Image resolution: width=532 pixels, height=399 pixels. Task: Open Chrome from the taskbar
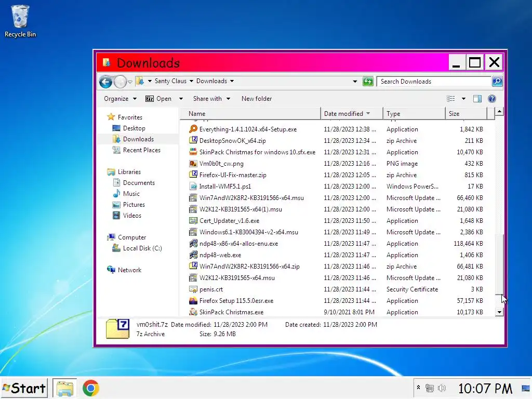pyautogui.click(x=90, y=388)
